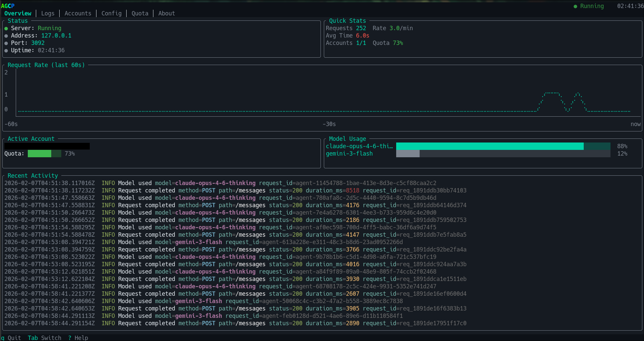This screenshot has height=341, width=644.
Task: Click the Rate 3.0/min stat
Action: click(x=393, y=28)
